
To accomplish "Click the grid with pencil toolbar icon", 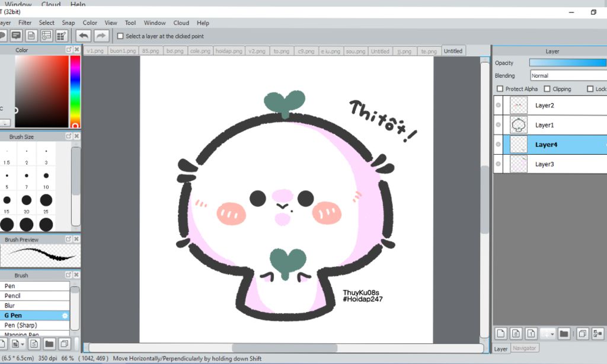I will click(62, 36).
